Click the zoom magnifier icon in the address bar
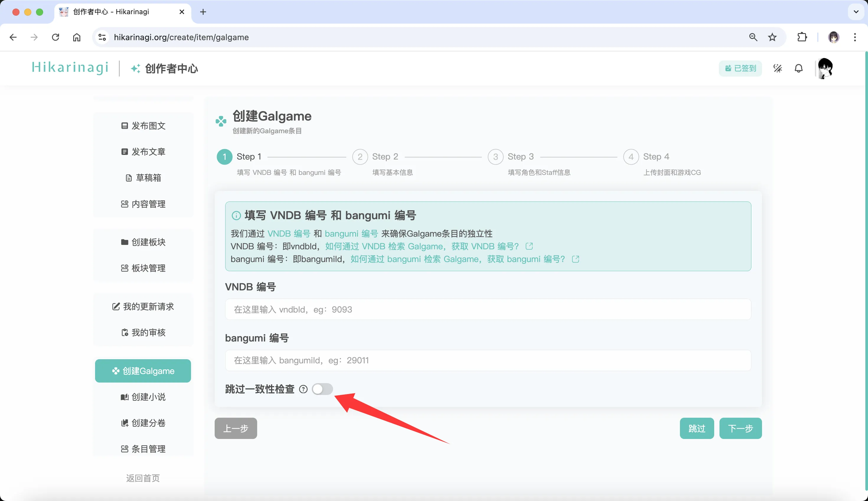 pos(753,37)
